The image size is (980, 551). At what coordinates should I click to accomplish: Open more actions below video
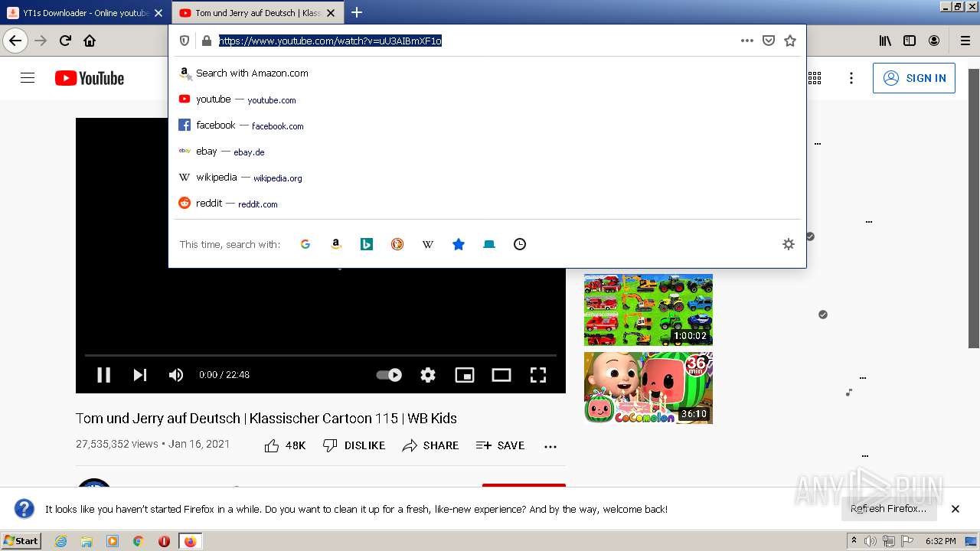(550, 446)
